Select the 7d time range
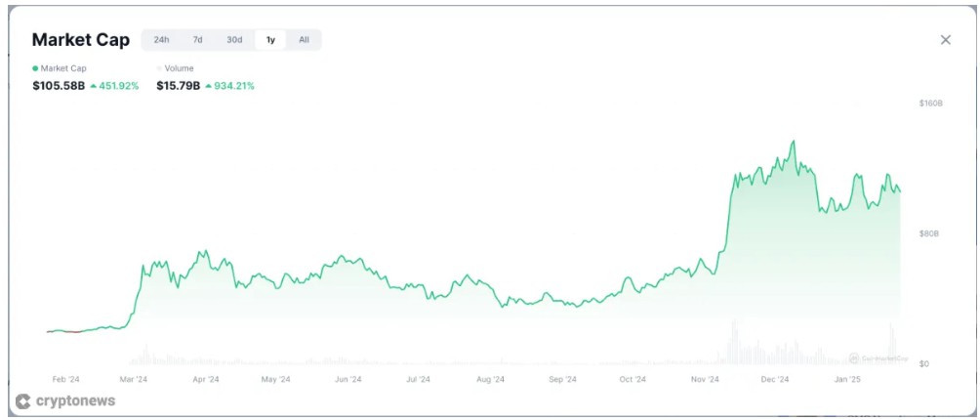Viewport: 980px width, 420px height. tap(197, 40)
